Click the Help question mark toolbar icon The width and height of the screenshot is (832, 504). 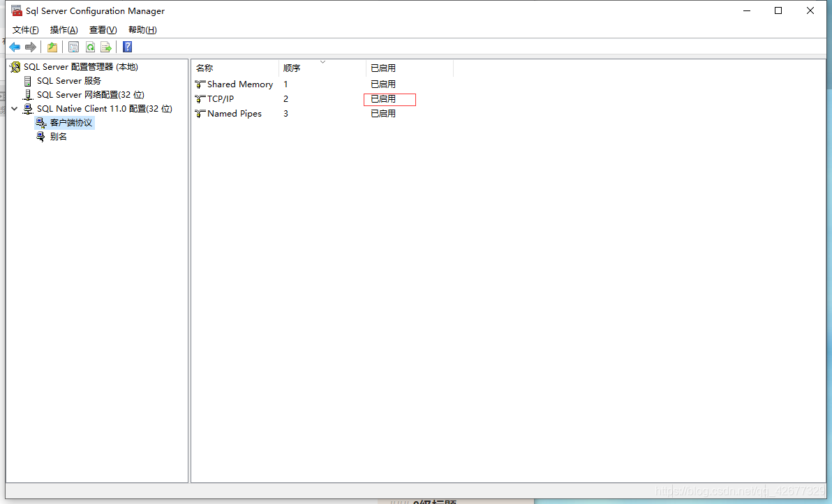click(127, 47)
